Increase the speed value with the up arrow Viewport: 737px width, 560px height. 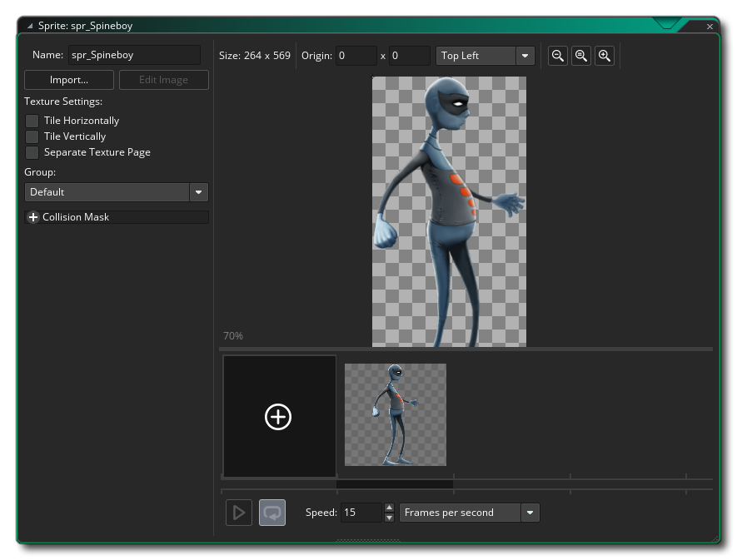click(x=389, y=508)
